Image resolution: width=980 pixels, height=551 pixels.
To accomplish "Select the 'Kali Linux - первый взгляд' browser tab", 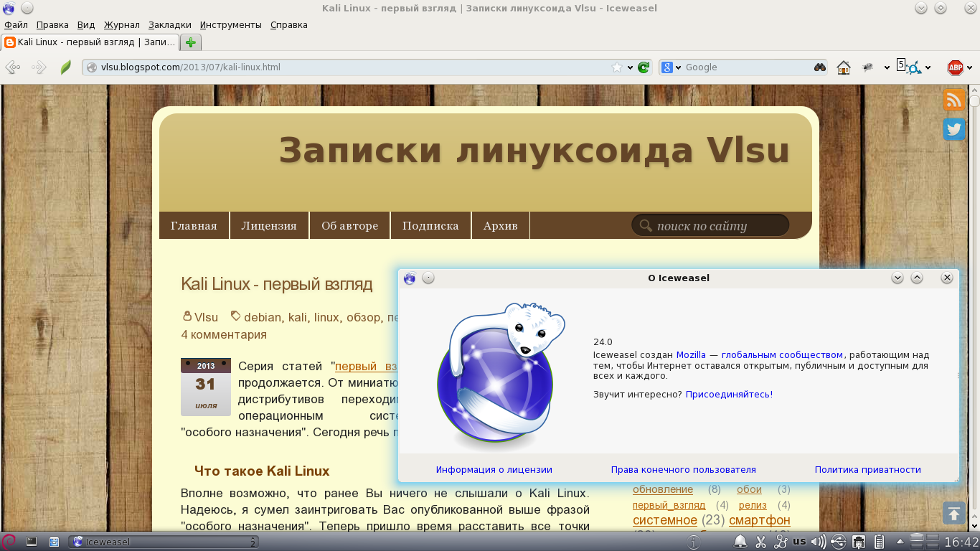I will [90, 42].
